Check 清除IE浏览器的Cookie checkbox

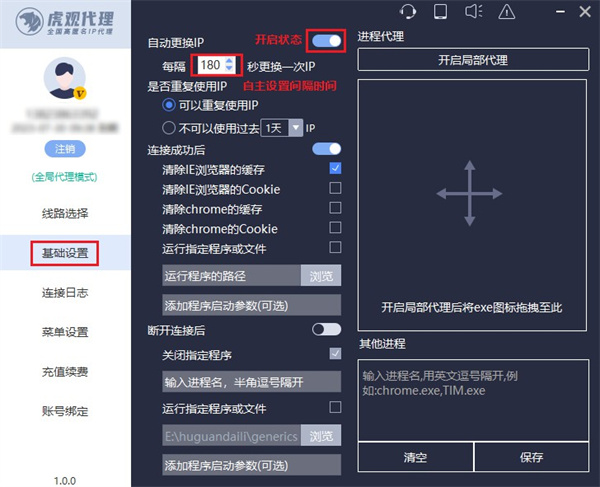[335, 189]
